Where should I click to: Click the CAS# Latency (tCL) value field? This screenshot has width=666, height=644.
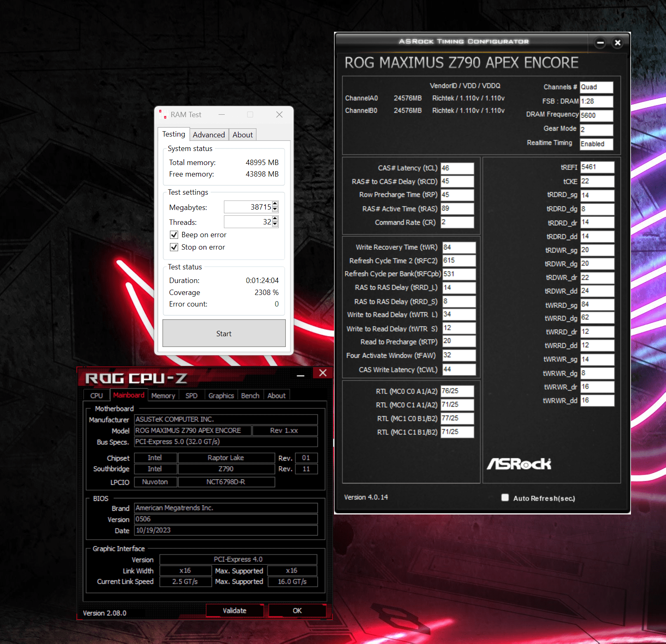pyautogui.click(x=457, y=168)
